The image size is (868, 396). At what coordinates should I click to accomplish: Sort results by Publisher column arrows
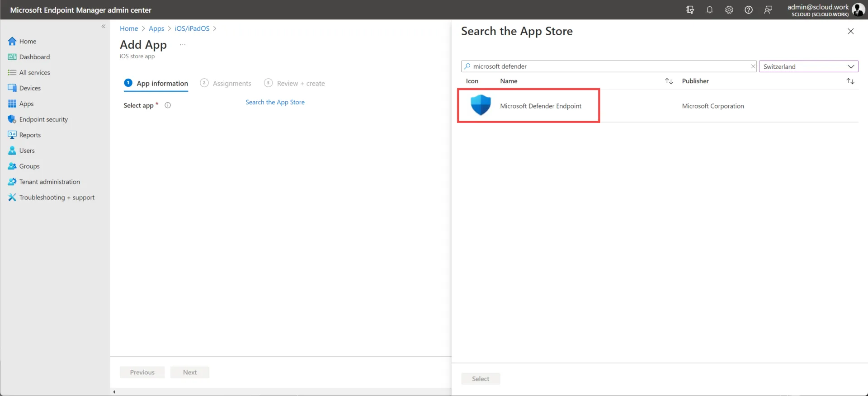850,81
